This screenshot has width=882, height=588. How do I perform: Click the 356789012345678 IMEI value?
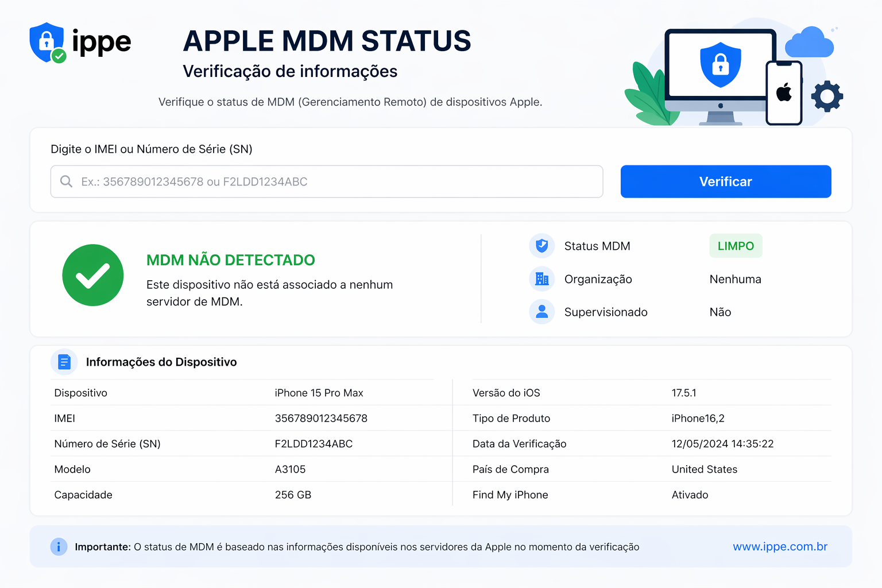321,419
